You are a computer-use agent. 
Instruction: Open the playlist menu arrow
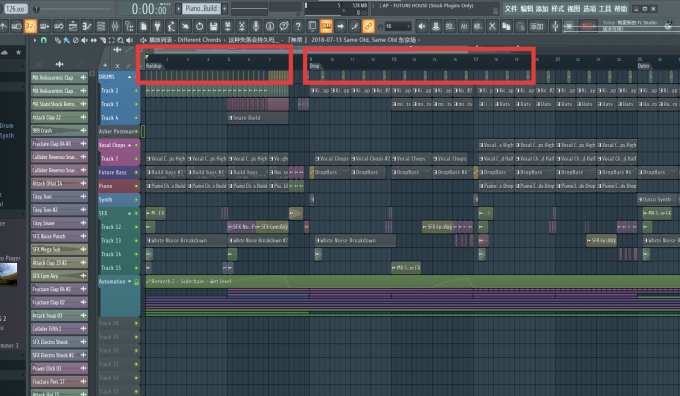coord(35,40)
